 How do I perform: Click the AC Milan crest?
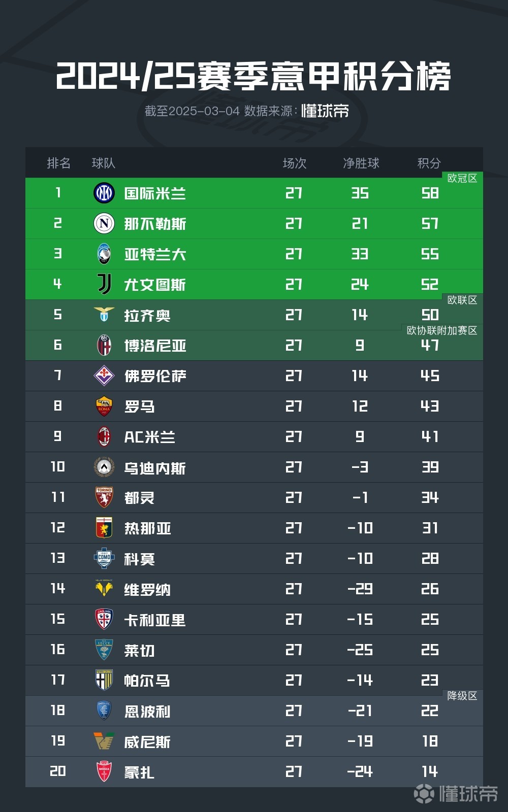(104, 436)
